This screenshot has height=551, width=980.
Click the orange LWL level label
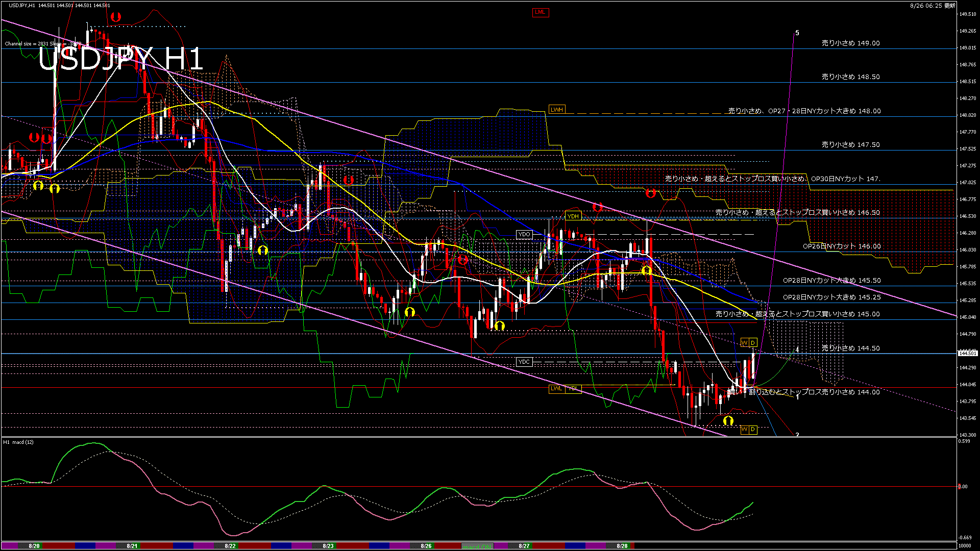pyautogui.click(x=556, y=389)
